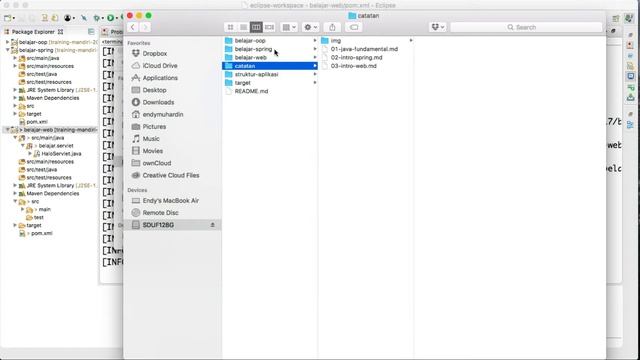
Task: Go forward in Finder history
Action: click(145, 27)
